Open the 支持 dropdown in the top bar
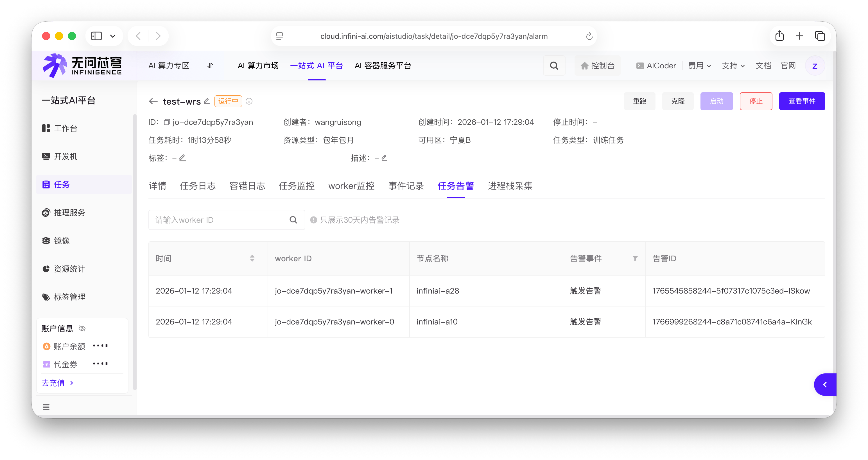 tap(733, 66)
